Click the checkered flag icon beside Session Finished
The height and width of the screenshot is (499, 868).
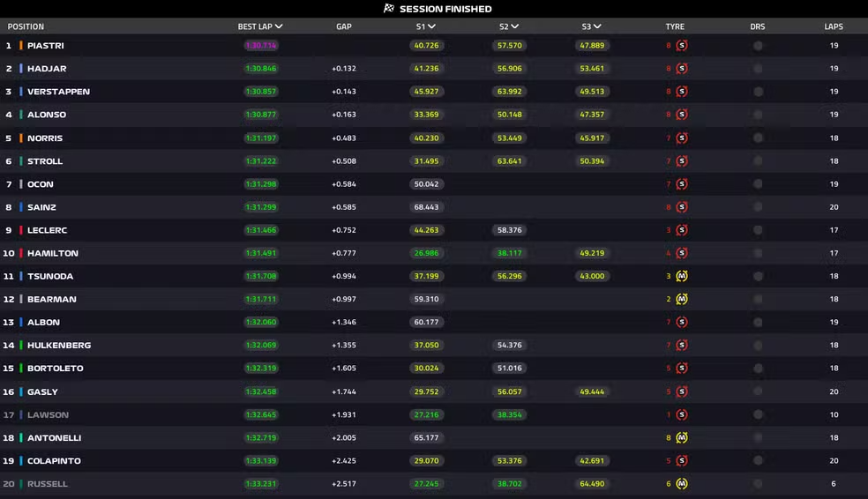click(x=389, y=9)
